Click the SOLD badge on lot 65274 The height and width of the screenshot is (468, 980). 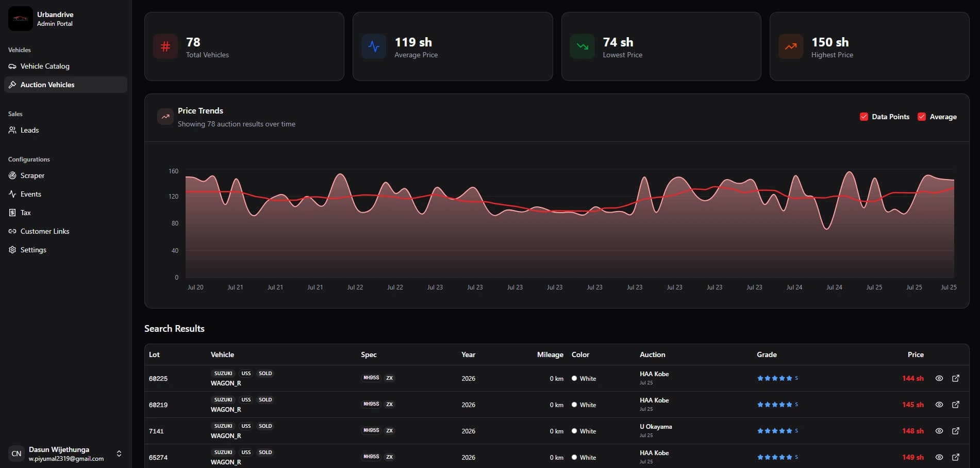[265, 453]
